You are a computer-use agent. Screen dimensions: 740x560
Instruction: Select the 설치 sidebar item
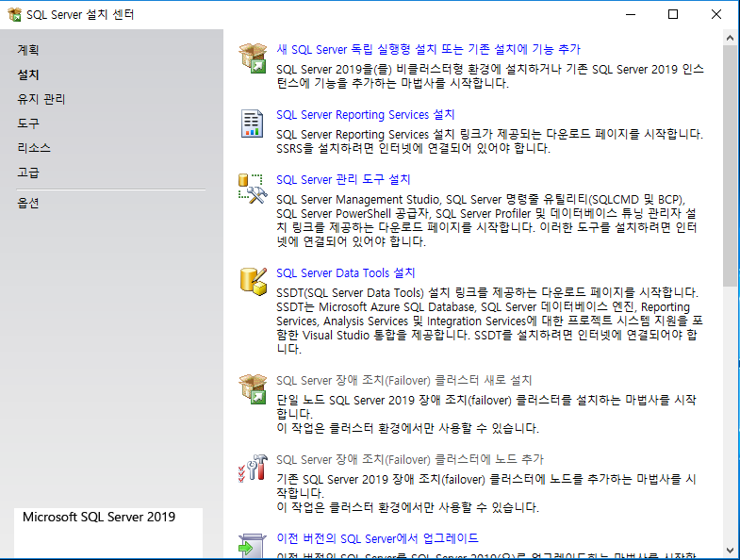[28, 74]
